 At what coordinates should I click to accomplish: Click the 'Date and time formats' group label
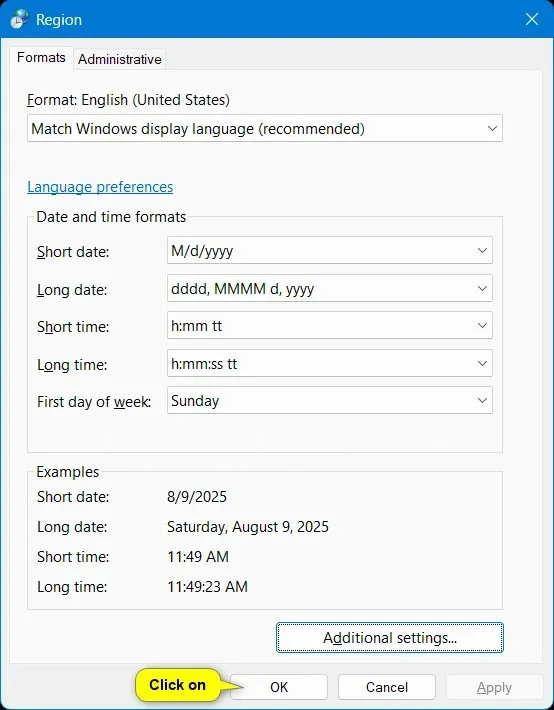[111, 217]
